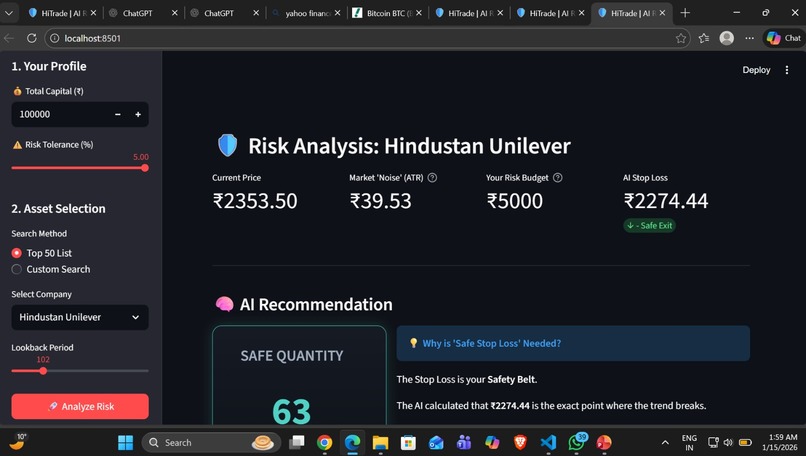This screenshot has height=456, width=806.
Task: Open Microsoft Teams from the taskbar
Action: click(464, 443)
